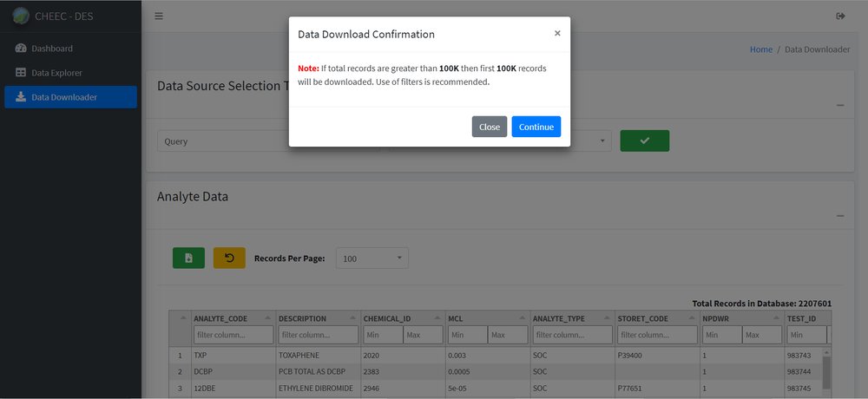The image size is (868, 399).
Task: Open Dashboard from the sidebar
Action: pyautogui.click(x=52, y=49)
